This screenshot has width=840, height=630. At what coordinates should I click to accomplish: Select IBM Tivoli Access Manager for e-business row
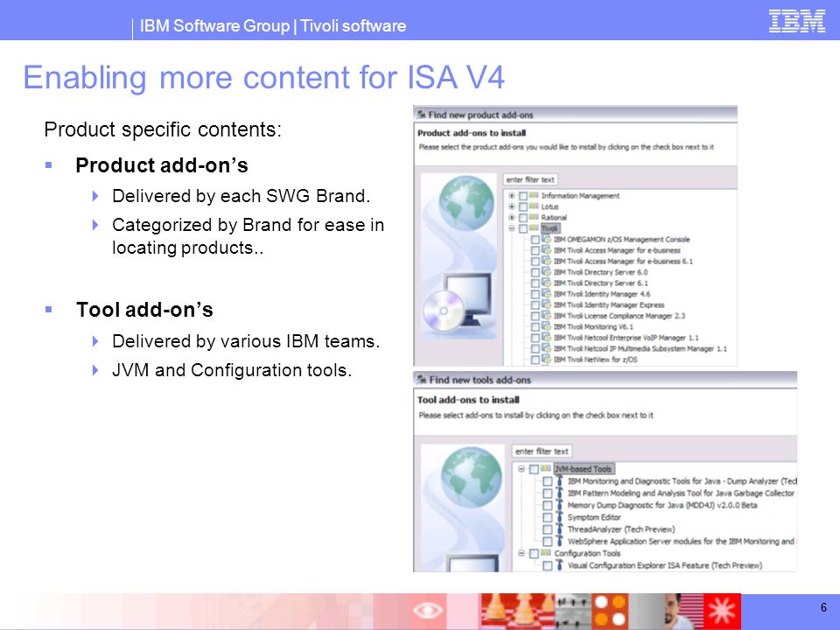point(617,250)
